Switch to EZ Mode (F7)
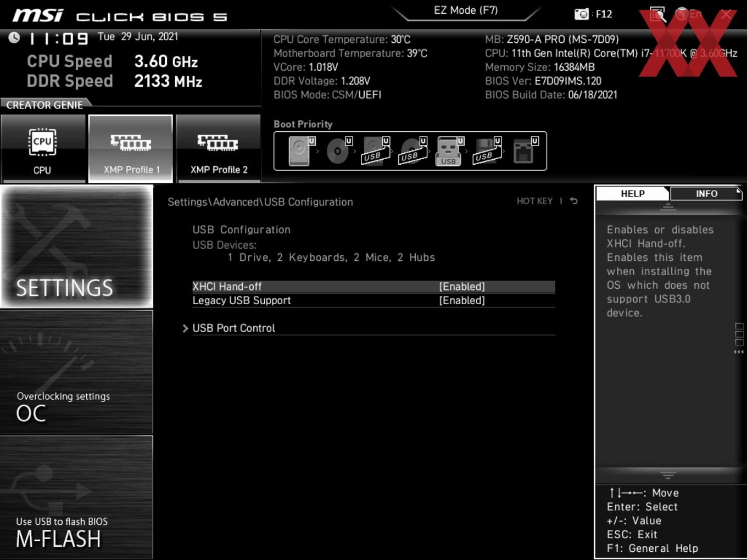This screenshot has width=747, height=560. point(466,10)
